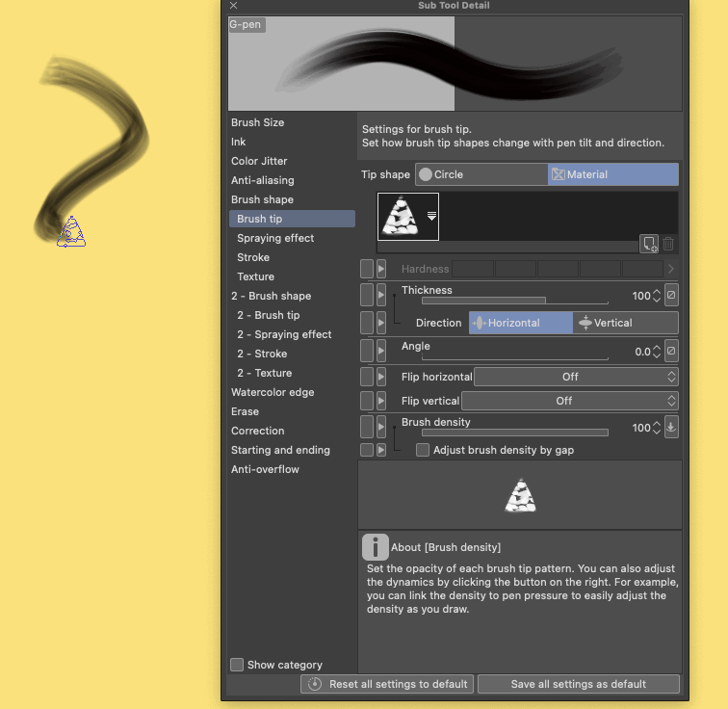This screenshot has width=728, height=709.
Task: Open the Ink settings category
Action: [238, 142]
